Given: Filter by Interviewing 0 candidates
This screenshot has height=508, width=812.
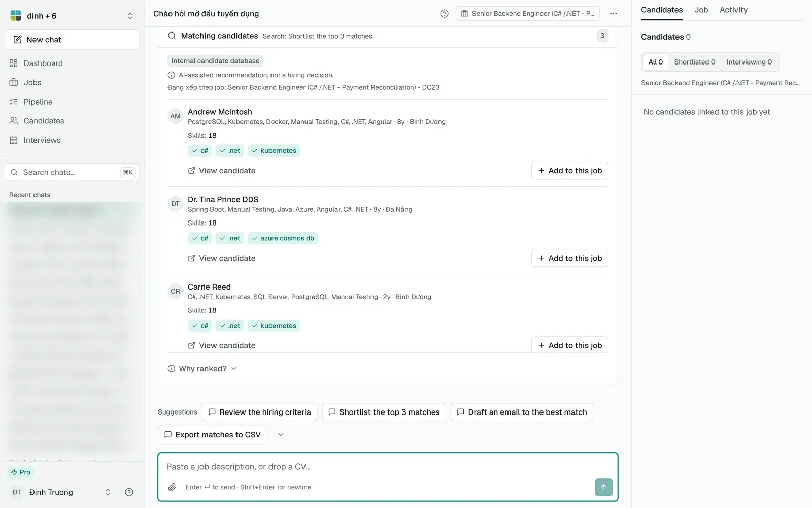Looking at the screenshot, I should point(749,62).
